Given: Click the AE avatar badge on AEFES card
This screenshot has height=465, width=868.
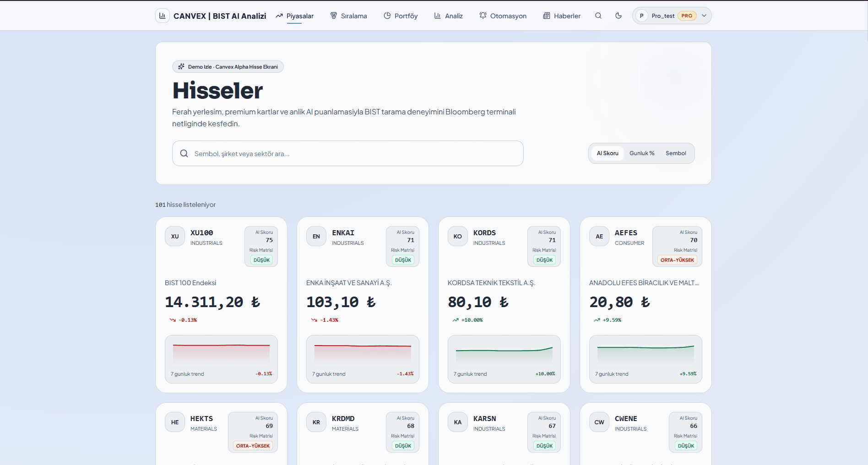Looking at the screenshot, I should [x=599, y=237].
